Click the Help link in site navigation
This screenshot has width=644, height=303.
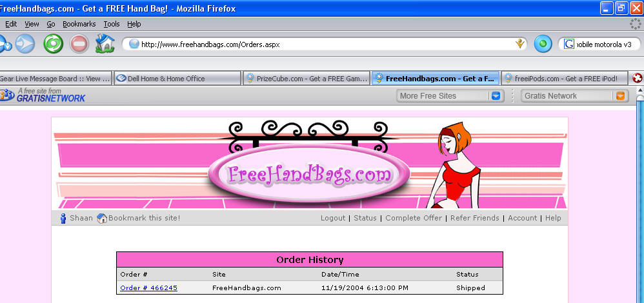[553, 218]
